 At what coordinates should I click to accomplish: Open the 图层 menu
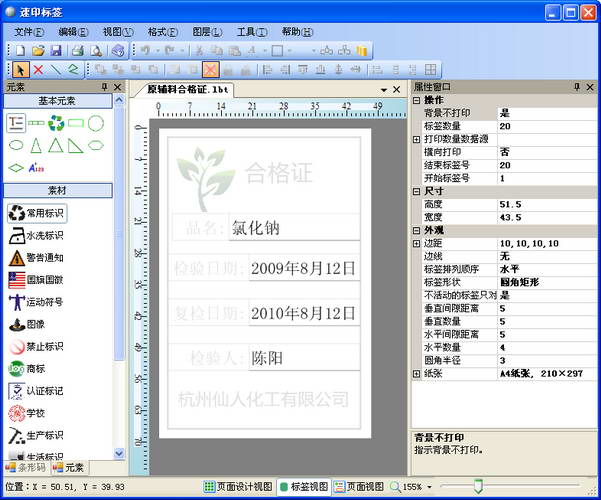point(207,32)
